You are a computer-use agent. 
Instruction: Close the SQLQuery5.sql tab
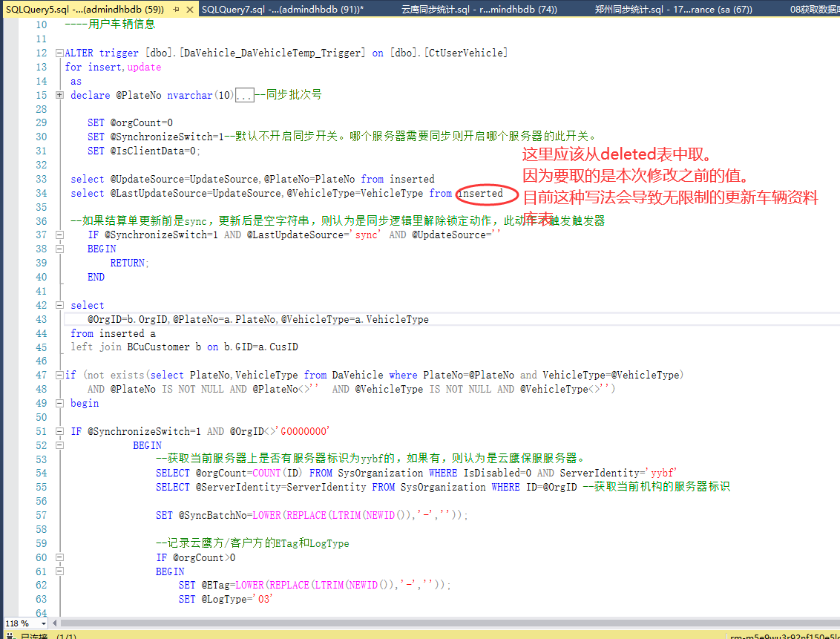[x=189, y=9]
